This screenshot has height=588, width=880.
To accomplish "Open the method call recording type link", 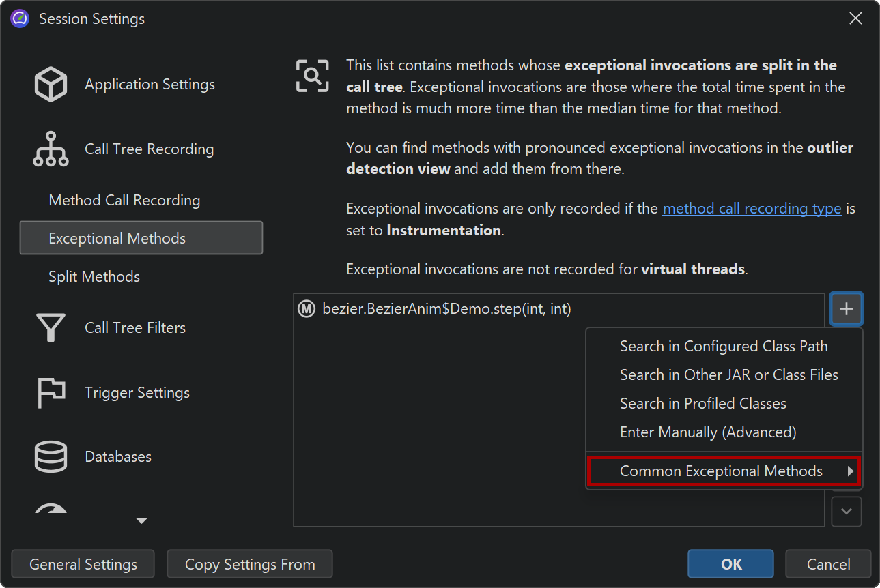I will coord(752,209).
